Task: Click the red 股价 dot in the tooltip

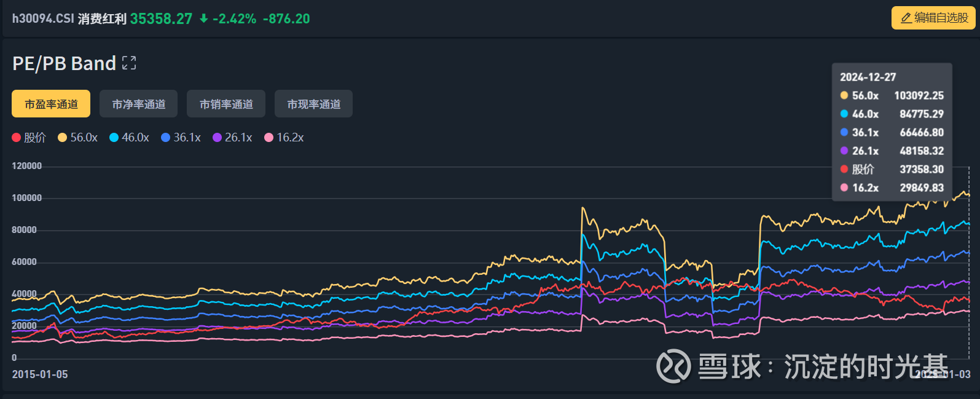Action: pos(844,169)
